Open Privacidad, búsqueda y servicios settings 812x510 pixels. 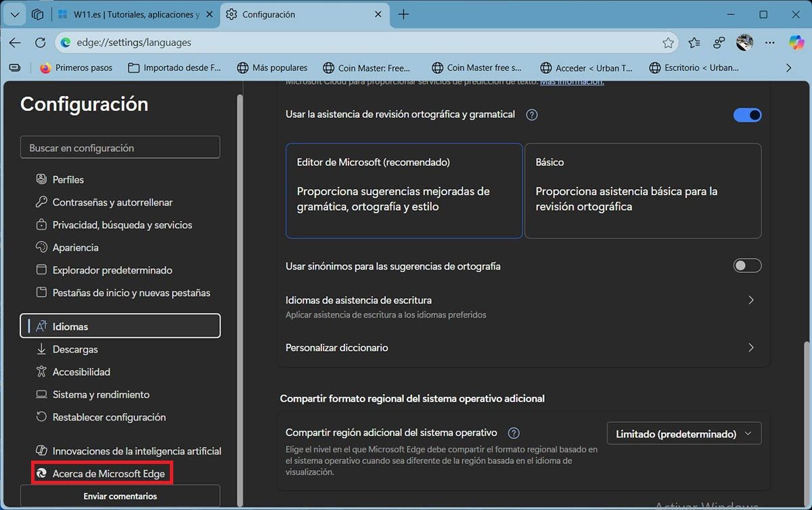pyautogui.click(x=122, y=225)
